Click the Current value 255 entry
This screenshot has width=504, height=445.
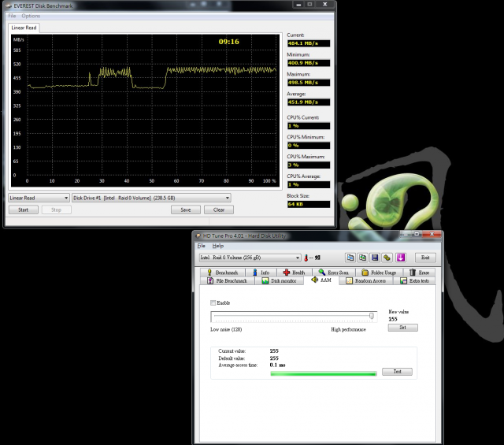pos(274,350)
